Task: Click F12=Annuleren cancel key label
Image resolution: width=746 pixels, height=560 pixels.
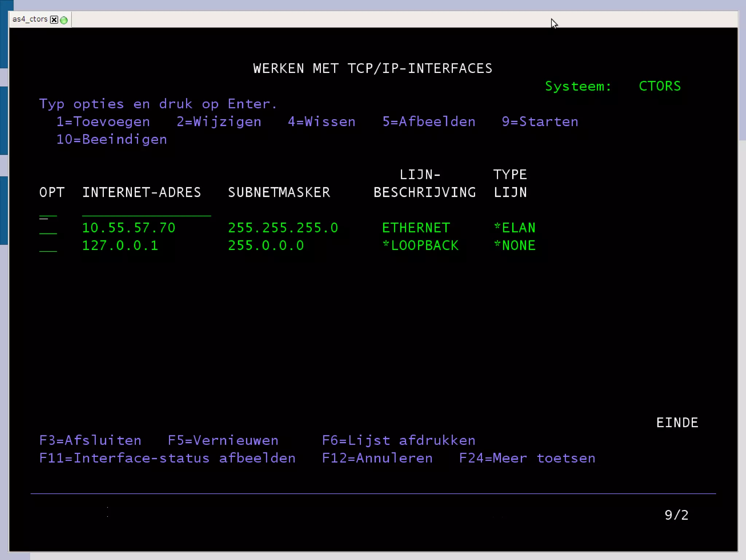Action: pos(377,458)
